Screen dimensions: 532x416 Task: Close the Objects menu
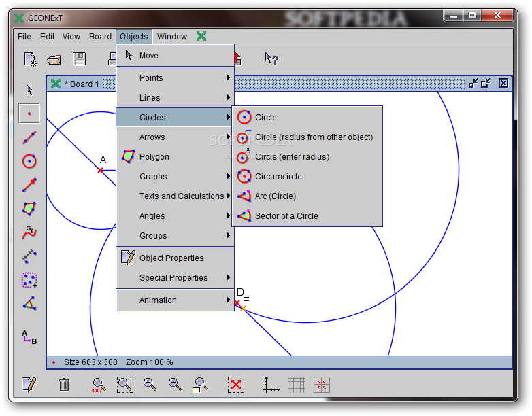point(133,36)
